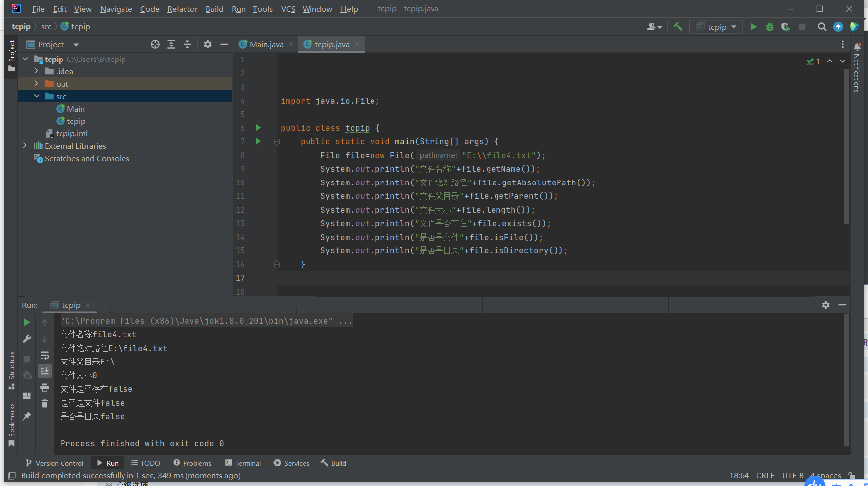Open the Refactor menu
868x486 pixels.
(182, 9)
